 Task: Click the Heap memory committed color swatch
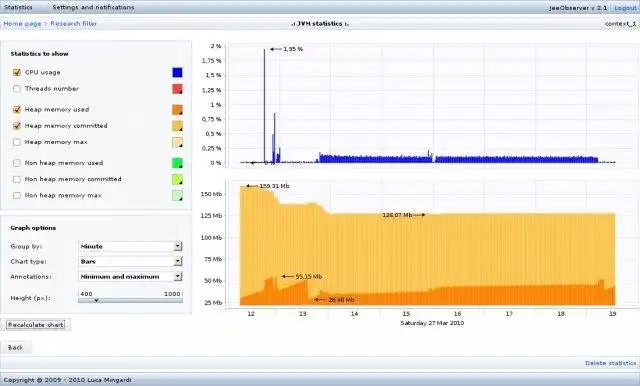[x=177, y=126]
